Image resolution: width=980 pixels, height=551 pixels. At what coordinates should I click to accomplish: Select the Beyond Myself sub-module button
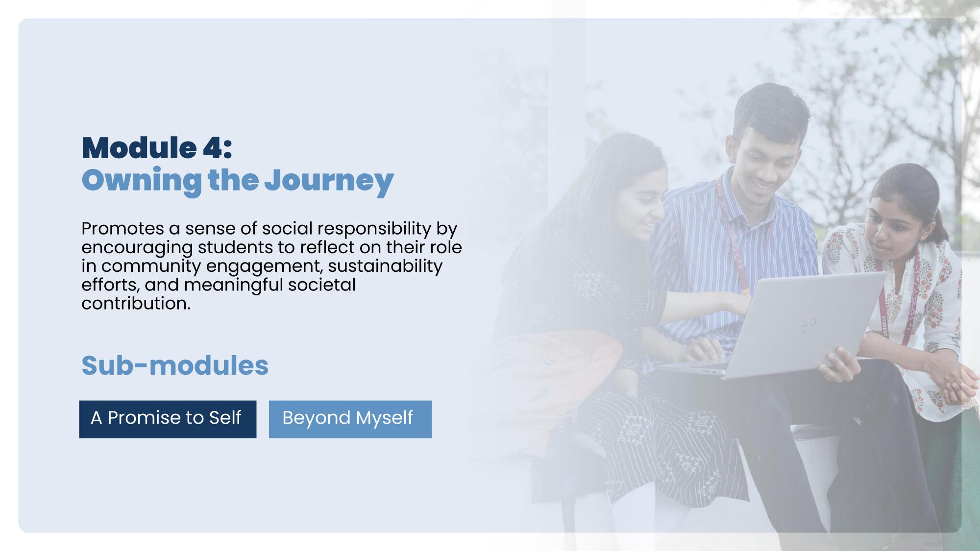coord(350,419)
